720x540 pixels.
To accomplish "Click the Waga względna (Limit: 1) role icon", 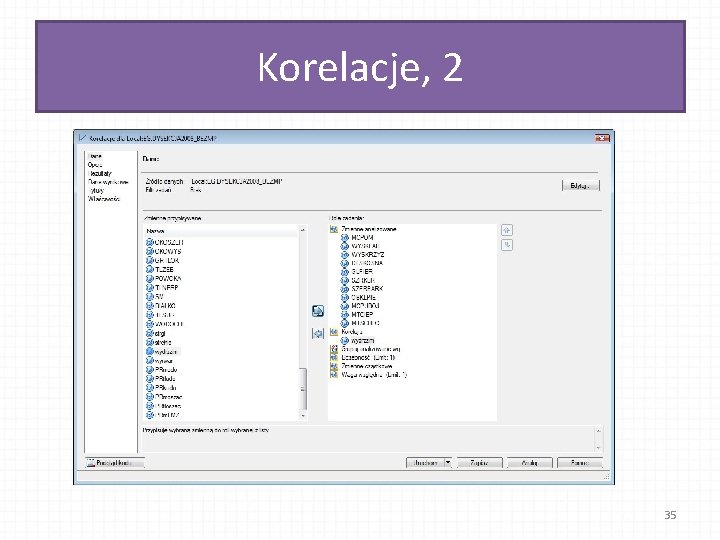I will 334,375.
